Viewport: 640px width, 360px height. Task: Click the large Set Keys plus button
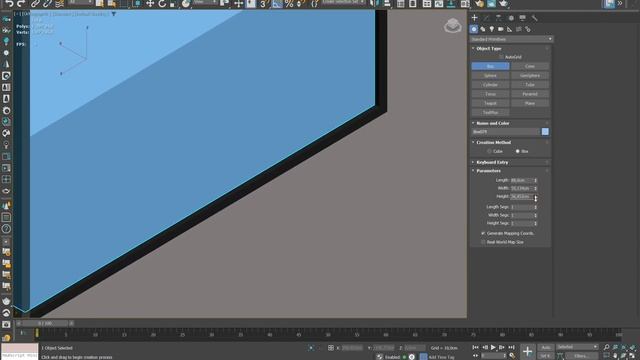tap(527, 351)
